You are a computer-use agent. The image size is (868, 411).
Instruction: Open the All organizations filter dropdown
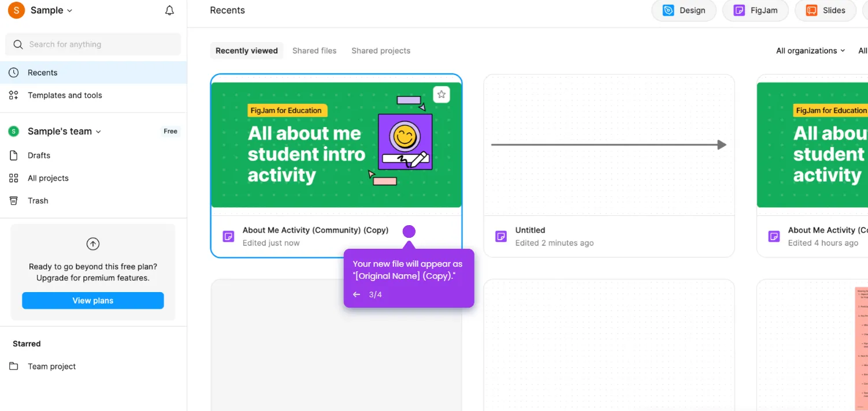point(810,51)
